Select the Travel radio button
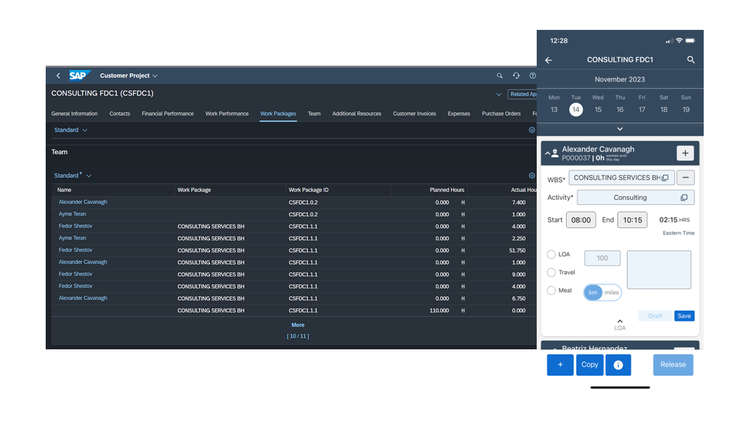750x422 pixels. [551, 272]
